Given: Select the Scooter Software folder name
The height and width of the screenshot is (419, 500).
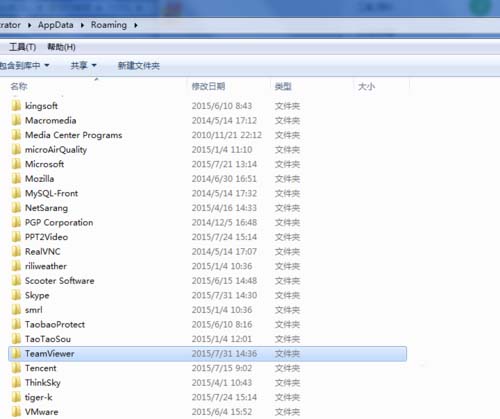Looking at the screenshot, I should pyautogui.click(x=59, y=281).
